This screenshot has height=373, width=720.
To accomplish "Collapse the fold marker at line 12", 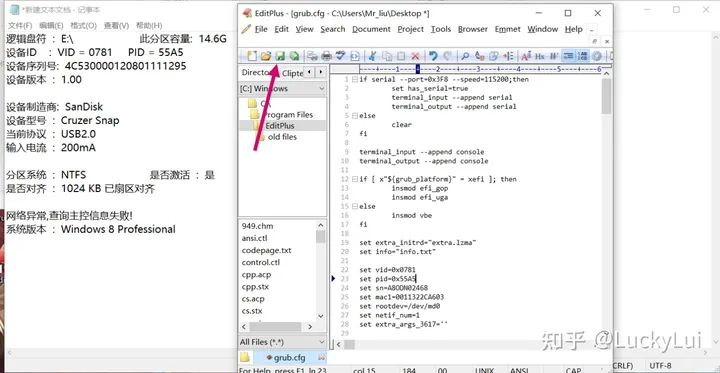I will click(354, 179).
